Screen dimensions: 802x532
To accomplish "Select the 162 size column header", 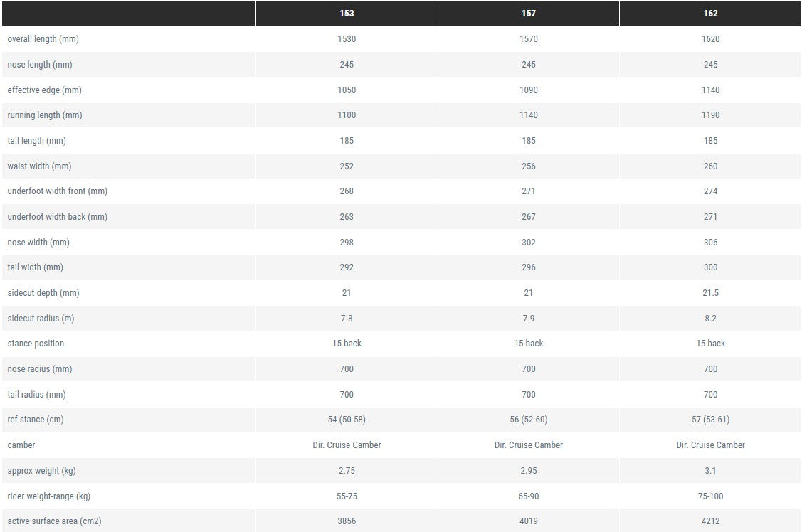I will tap(710, 14).
